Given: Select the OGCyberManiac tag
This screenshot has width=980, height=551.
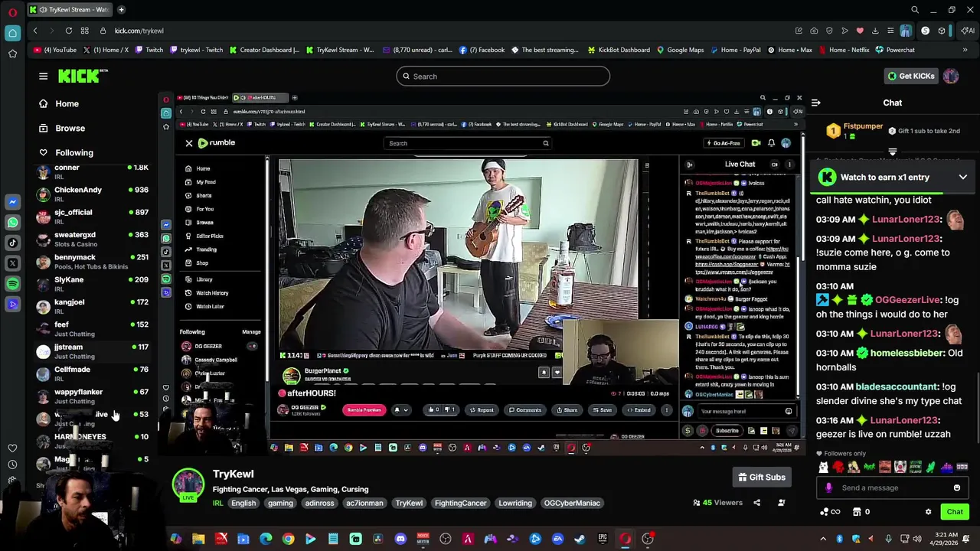Looking at the screenshot, I should click(x=572, y=503).
